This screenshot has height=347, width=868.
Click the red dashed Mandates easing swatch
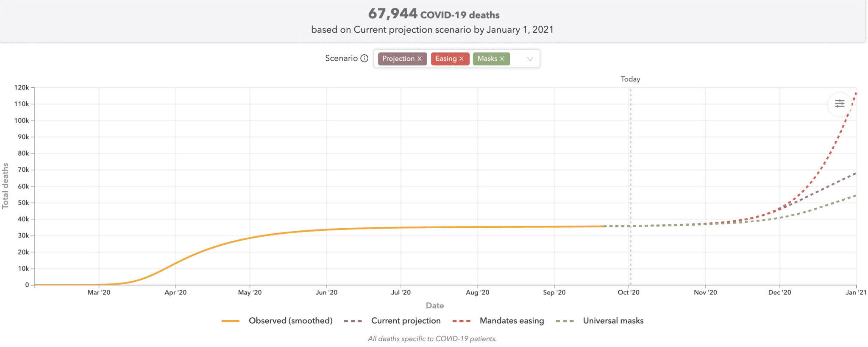[x=462, y=321]
